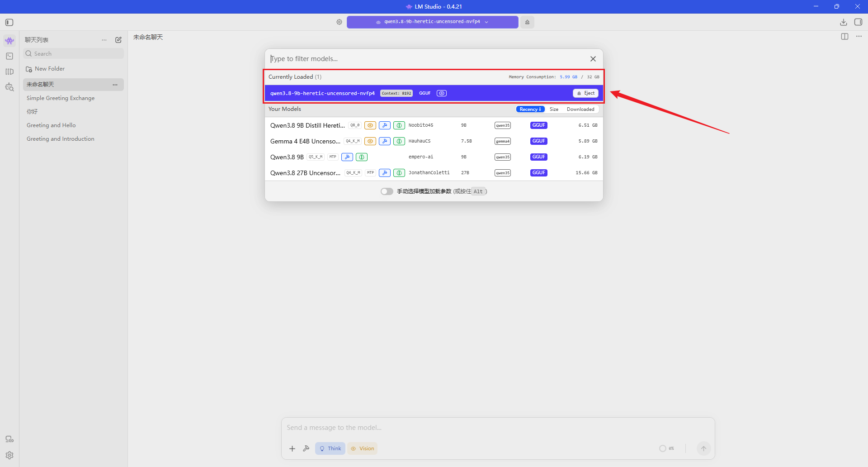This screenshot has width=868, height=467.
Task: Click the gemma4 architecture badge
Action: point(503,141)
